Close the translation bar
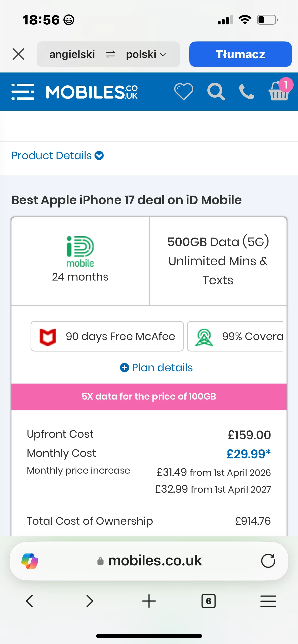298x644 pixels. 19,54
